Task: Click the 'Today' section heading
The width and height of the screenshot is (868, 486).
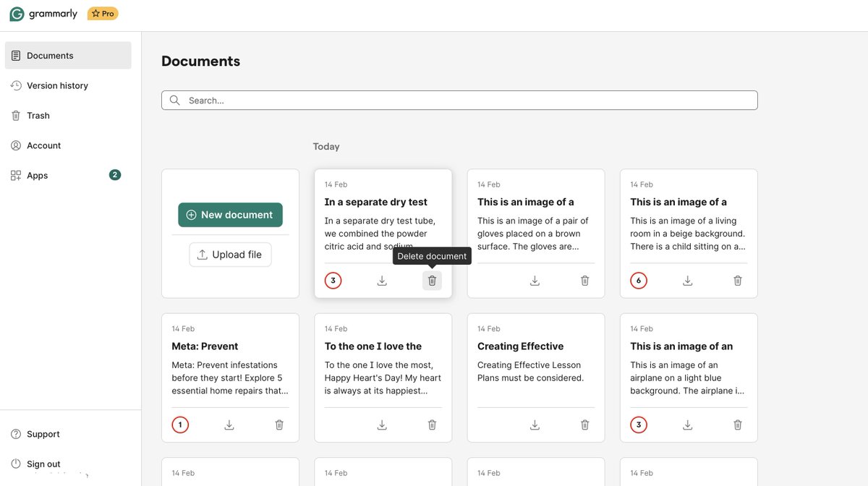Action: click(326, 146)
